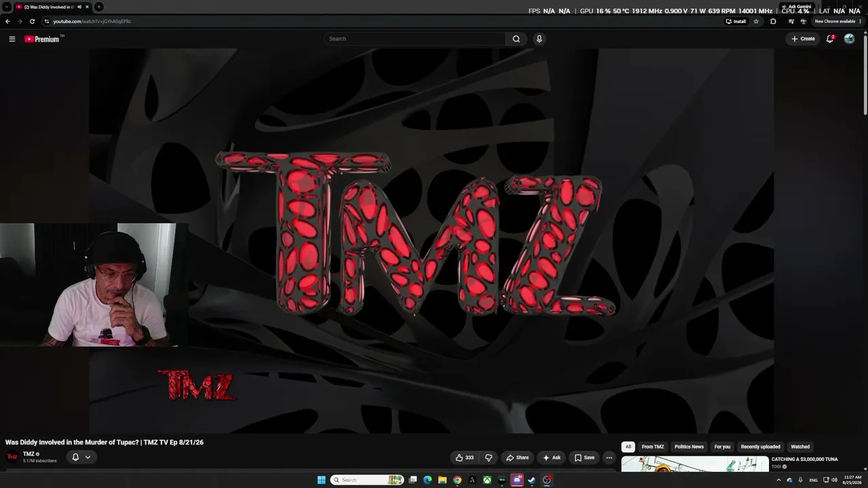
Task: Open Ask Gemini in Chrome
Action: (x=796, y=7)
